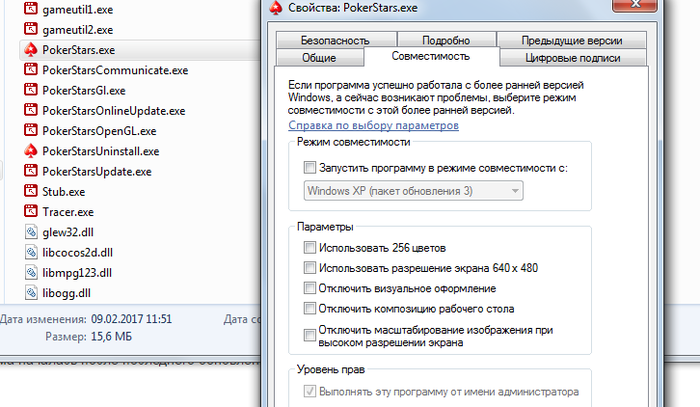Image resolution: width=700 pixels, height=407 pixels.
Task: Select the Совместимость tab
Action: click(x=431, y=56)
